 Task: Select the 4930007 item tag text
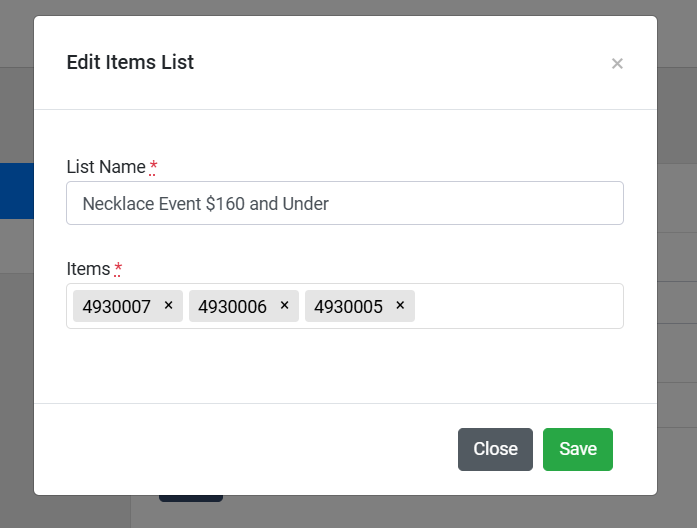[117, 307]
